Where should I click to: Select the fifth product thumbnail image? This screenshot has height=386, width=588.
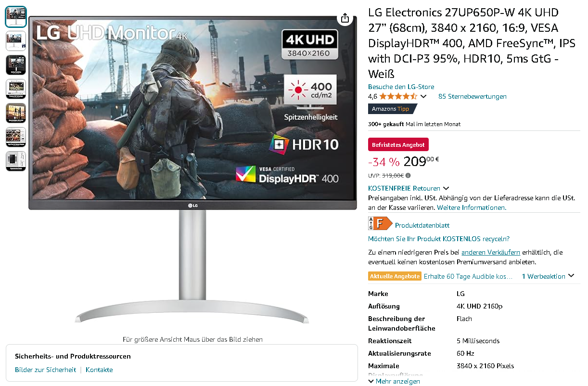coord(16,113)
